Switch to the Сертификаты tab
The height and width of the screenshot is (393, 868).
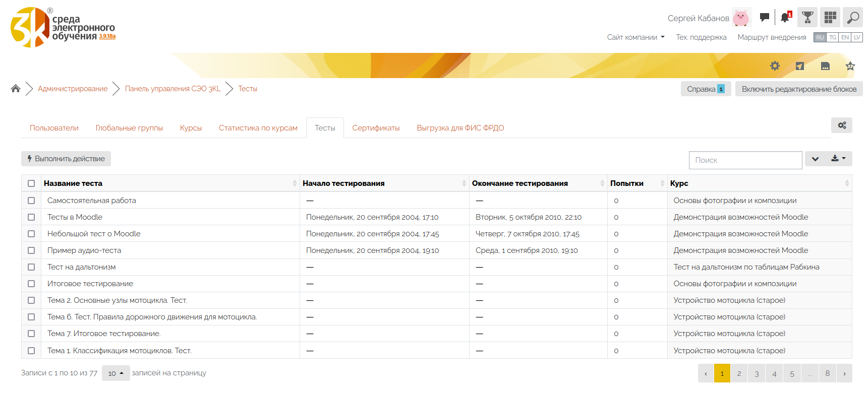click(376, 128)
